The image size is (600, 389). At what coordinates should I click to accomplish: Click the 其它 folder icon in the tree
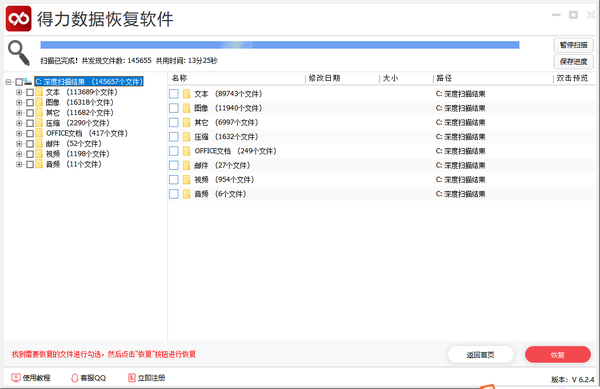tap(39, 112)
